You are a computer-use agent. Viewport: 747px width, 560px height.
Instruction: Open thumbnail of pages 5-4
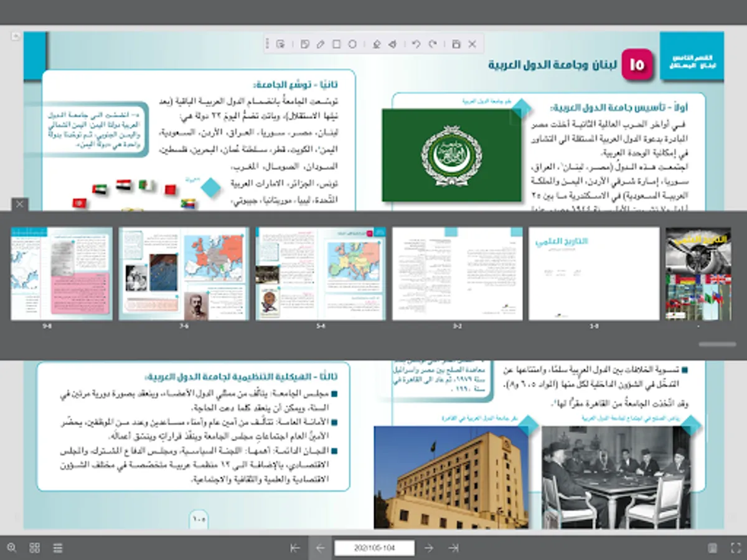[321, 274]
